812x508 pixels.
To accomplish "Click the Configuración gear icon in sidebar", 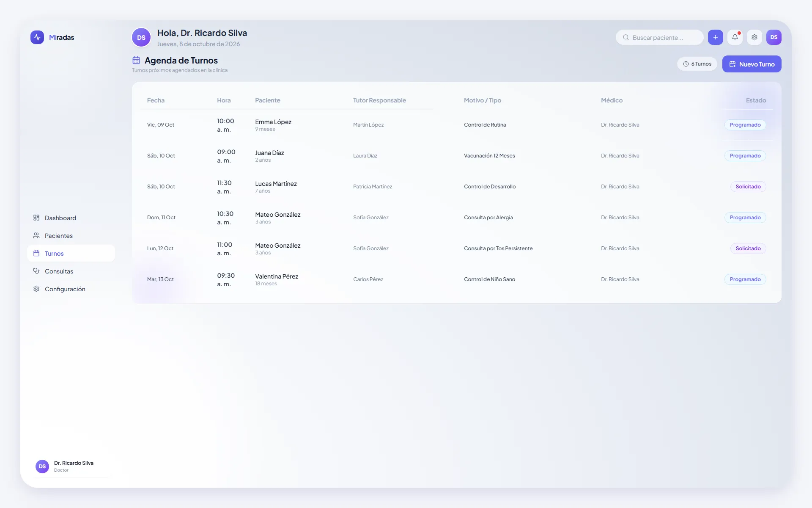I will coord(36,289).
